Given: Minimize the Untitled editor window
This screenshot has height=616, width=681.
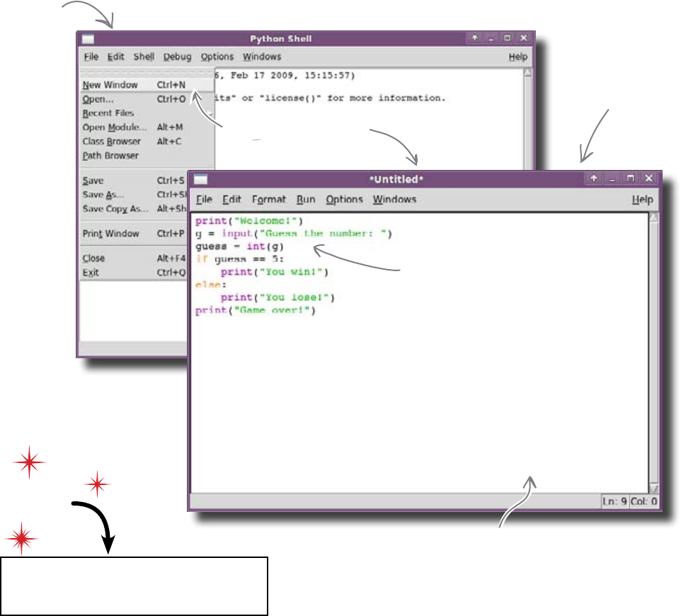Looking at the screenshot, I should (x=612, y=178).
